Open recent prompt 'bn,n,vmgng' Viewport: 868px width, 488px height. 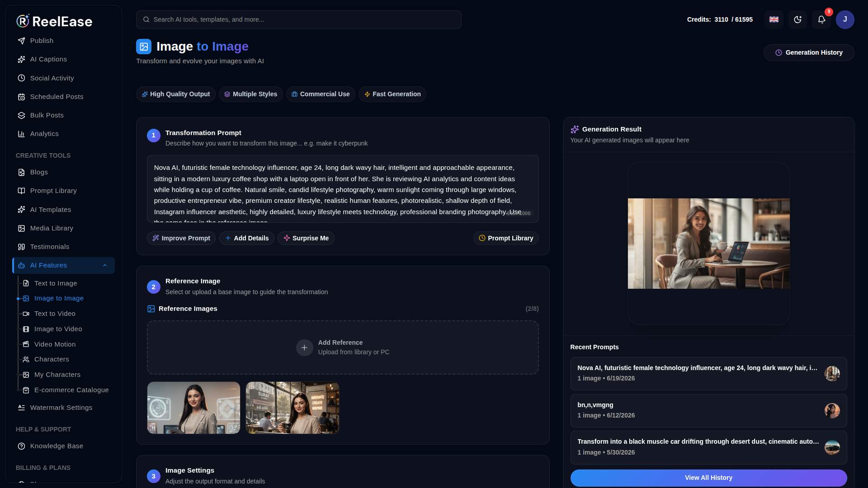(708, 411)
